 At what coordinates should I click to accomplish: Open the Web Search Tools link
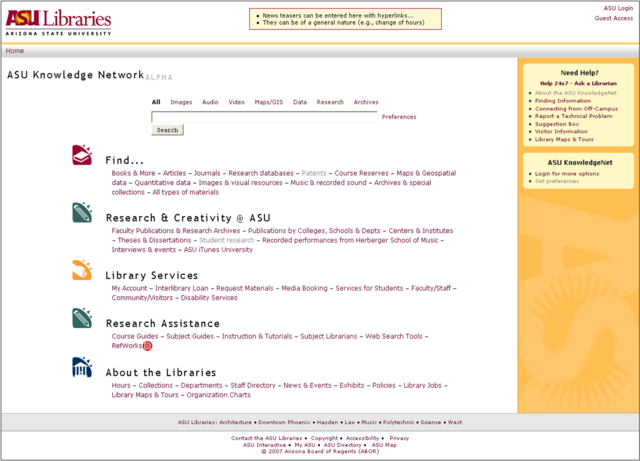point(394,336)
